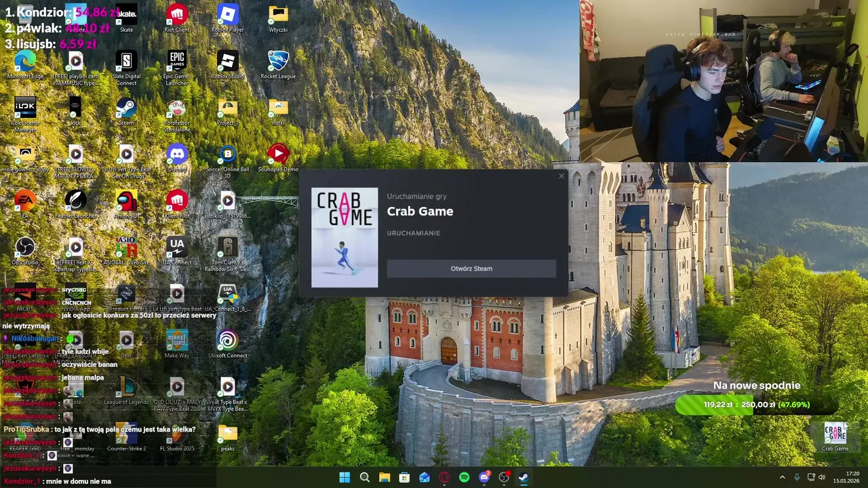Launch Roblox Player from the desktop
The image size is (868, 488).
pyautogui.click(x=227, y=19)
